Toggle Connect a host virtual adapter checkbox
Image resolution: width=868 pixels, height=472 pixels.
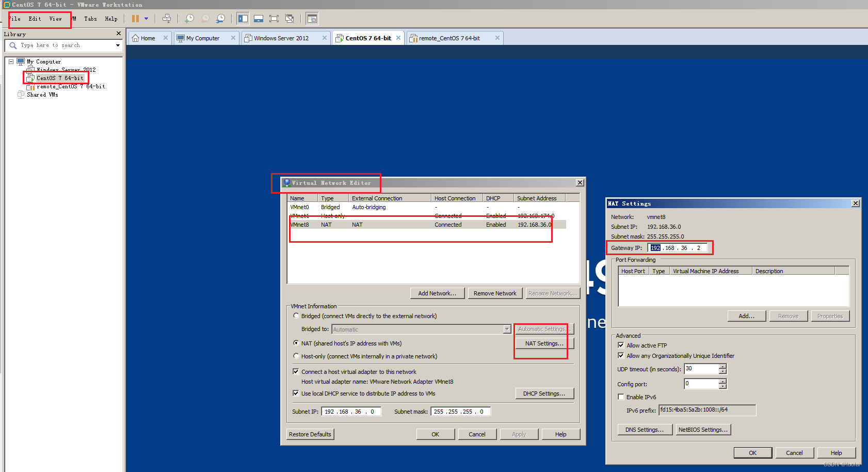pyautogui.click(x=296, y=371)
